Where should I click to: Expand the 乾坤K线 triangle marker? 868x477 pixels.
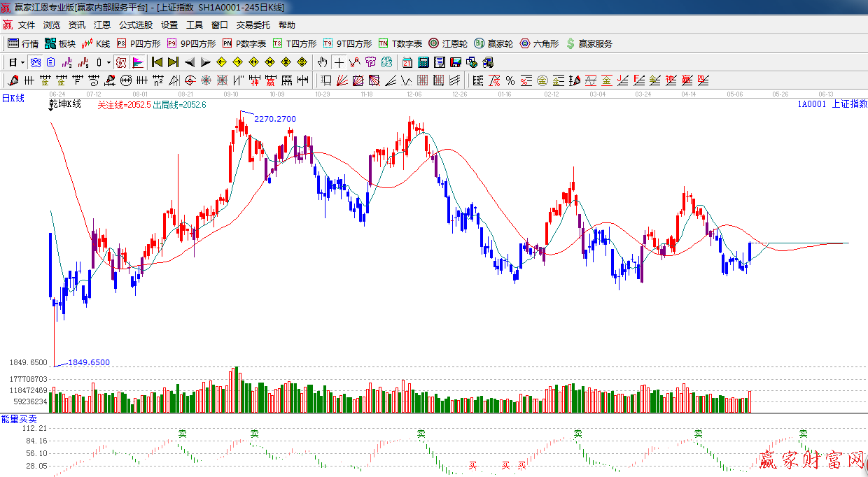[52, 110]
